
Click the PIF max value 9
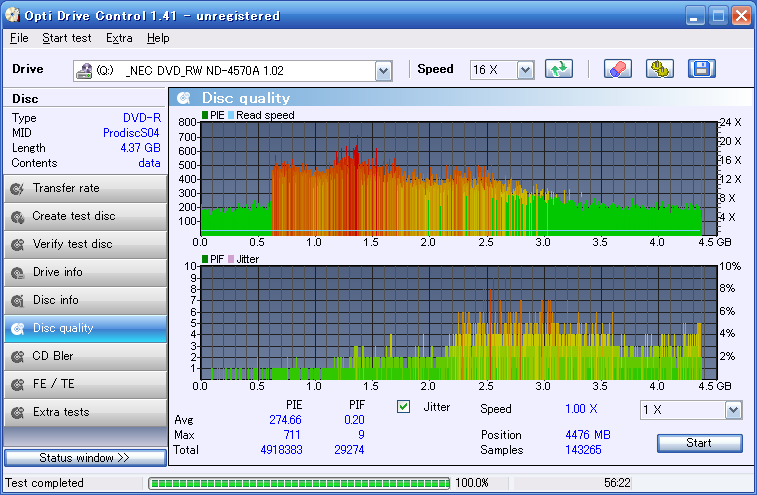point(361,435)
